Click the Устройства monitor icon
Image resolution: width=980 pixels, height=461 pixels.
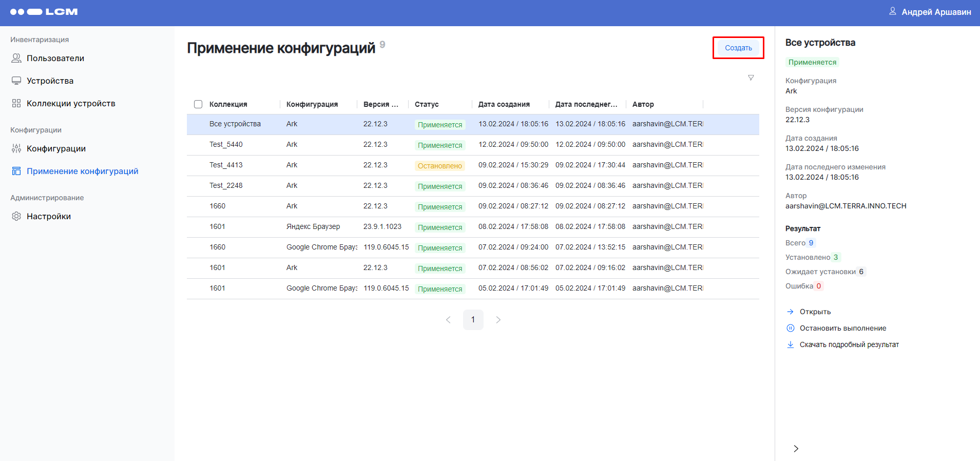pos(16,81)
